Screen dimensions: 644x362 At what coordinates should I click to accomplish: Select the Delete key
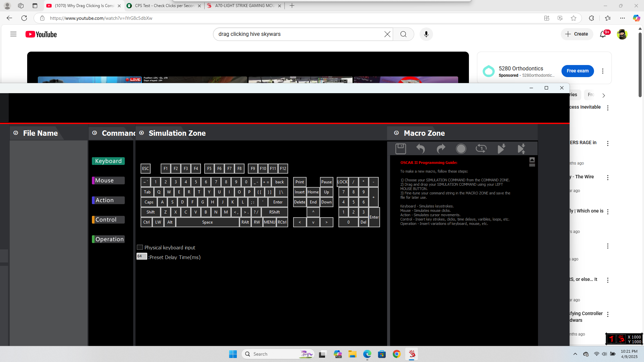coord(300,202)
